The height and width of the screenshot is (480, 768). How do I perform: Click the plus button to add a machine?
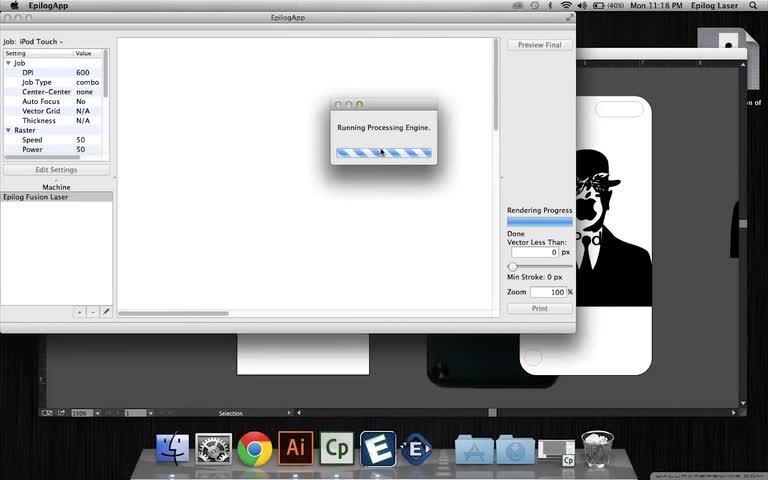click(79, 312)
